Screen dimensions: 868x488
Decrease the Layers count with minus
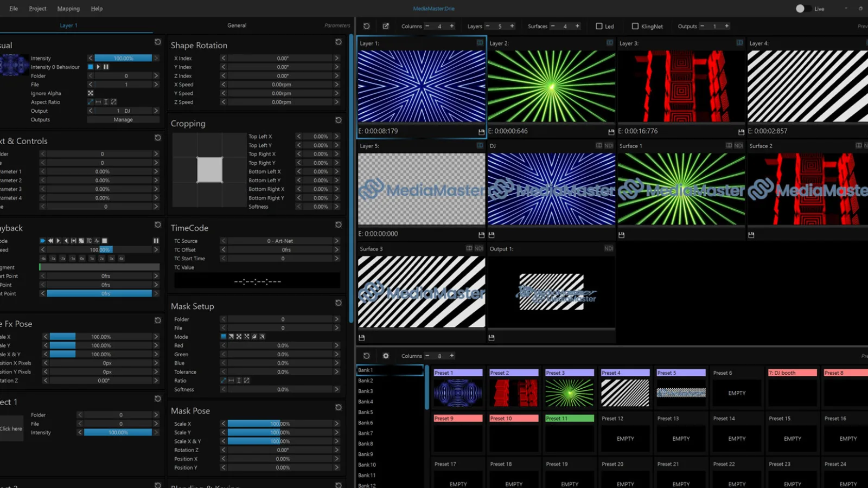(x=487, y=26)
